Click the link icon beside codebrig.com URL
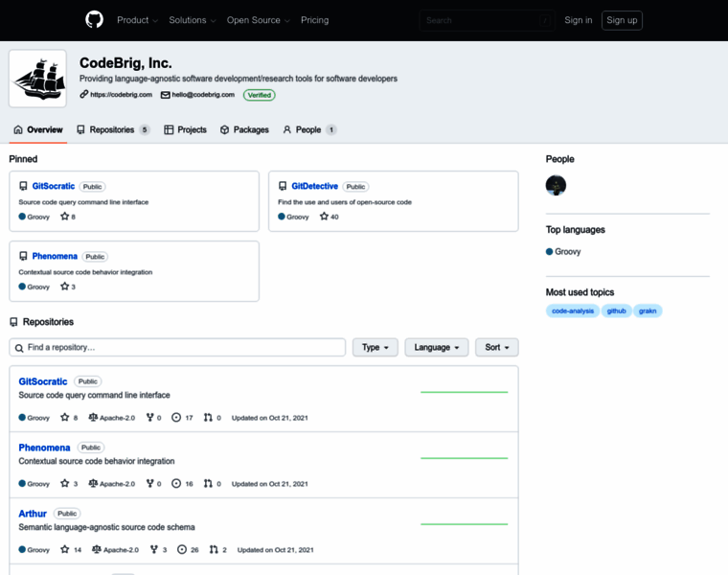The width and height of the screenshot is (728, 575). [x=83, y=94]
